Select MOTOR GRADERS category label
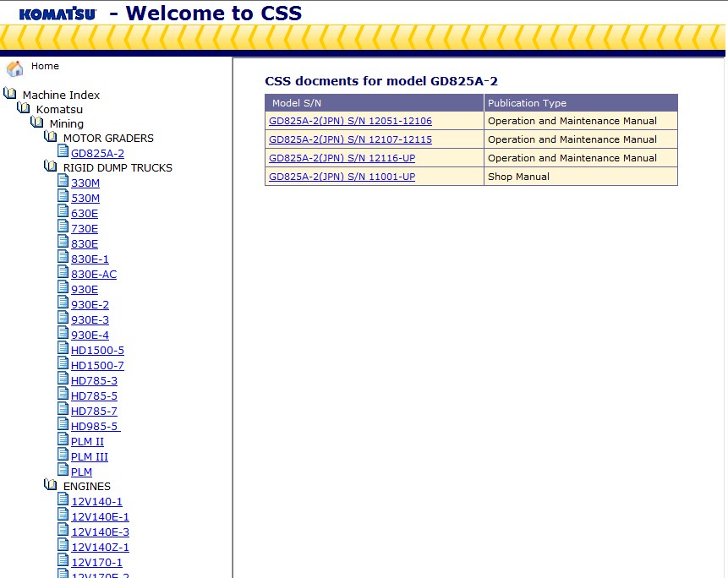The image size is (728, 578). 108,139
